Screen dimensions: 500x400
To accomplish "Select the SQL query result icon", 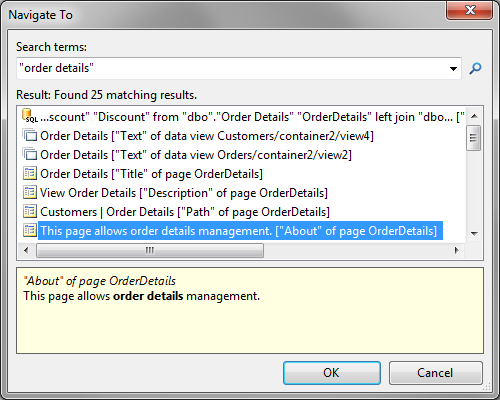I will pyautogui.click(x=30, y=116).
